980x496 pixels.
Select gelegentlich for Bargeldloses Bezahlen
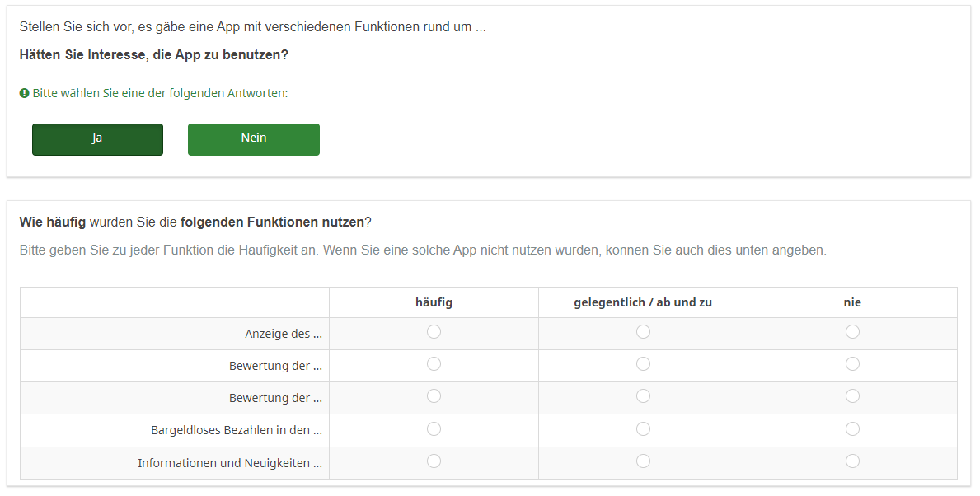point(643,428)
